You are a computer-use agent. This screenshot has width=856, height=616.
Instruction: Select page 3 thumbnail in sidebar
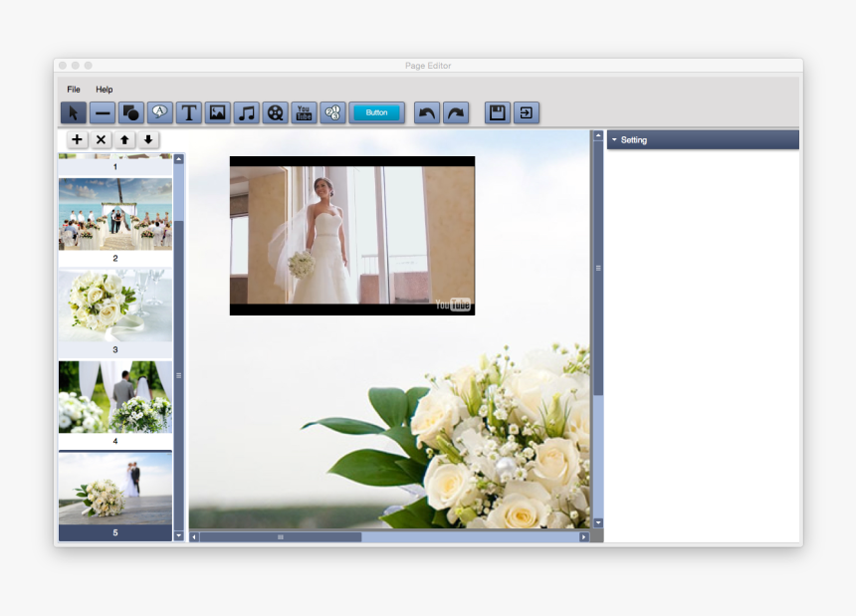114,304
